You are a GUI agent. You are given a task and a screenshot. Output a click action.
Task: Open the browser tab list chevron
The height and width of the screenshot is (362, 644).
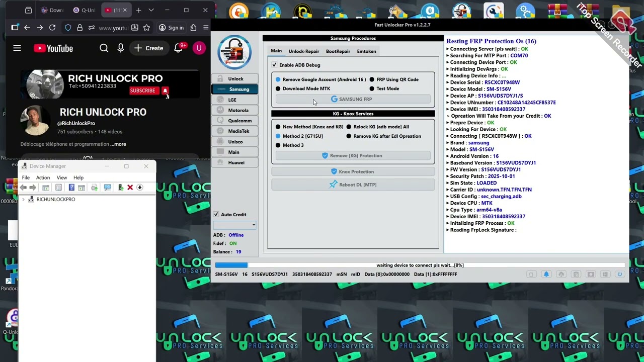tap(151, 10)
